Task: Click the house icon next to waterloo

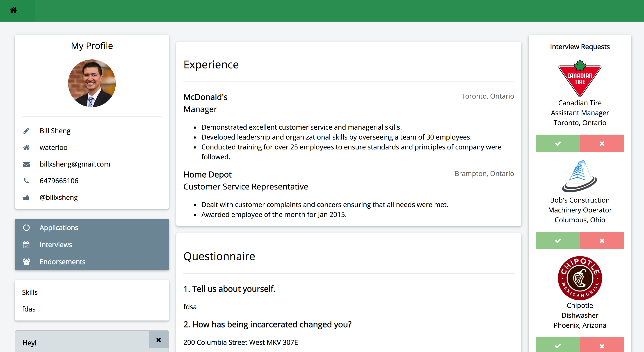Action: (x=26, y=148)
